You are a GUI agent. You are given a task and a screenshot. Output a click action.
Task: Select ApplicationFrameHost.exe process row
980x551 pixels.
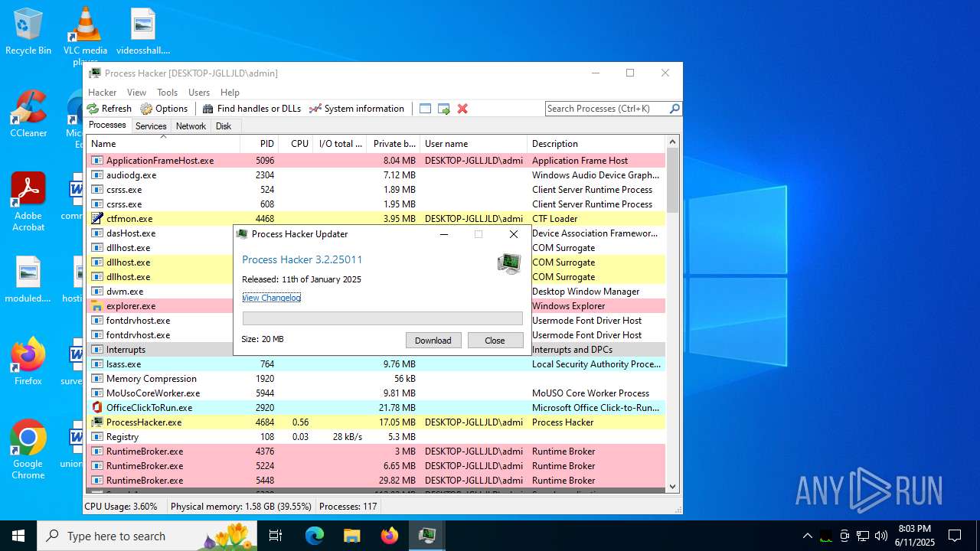point(376,161)
